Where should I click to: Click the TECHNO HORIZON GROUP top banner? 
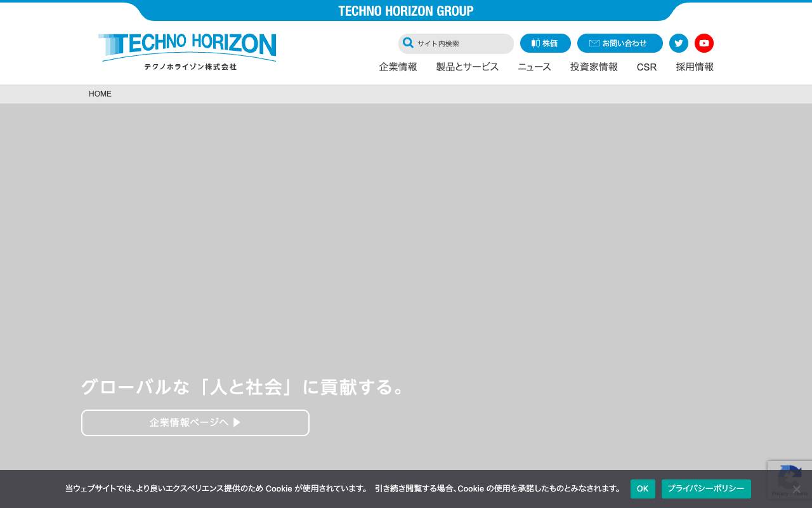[x=406, y=11]
